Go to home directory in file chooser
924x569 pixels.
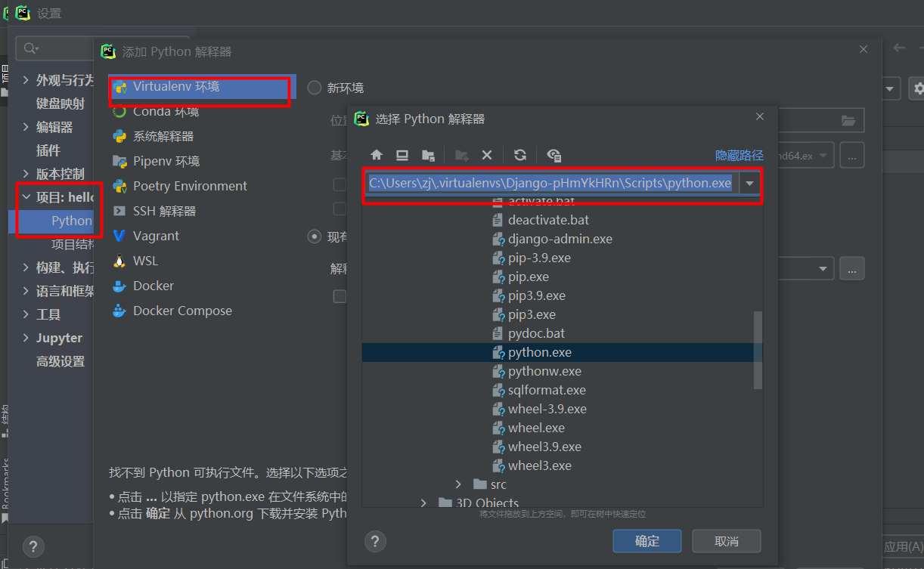point(377,155)
